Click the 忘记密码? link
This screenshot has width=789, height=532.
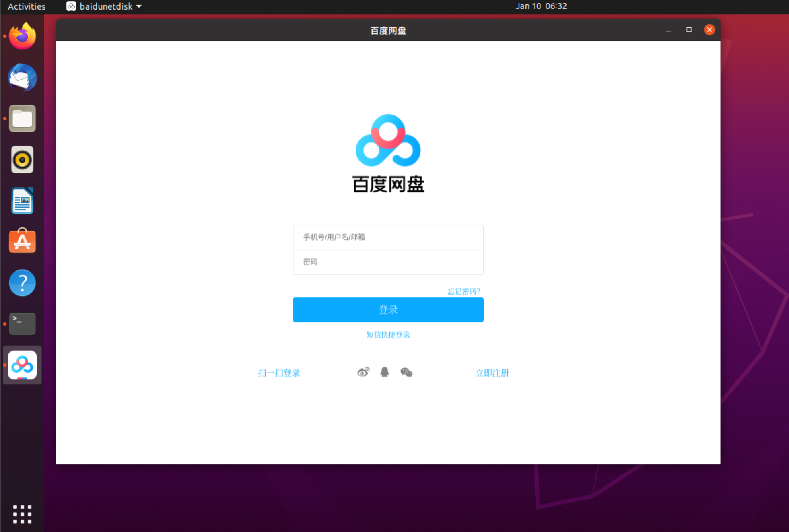pyautogui.click(x=464, y=291)
